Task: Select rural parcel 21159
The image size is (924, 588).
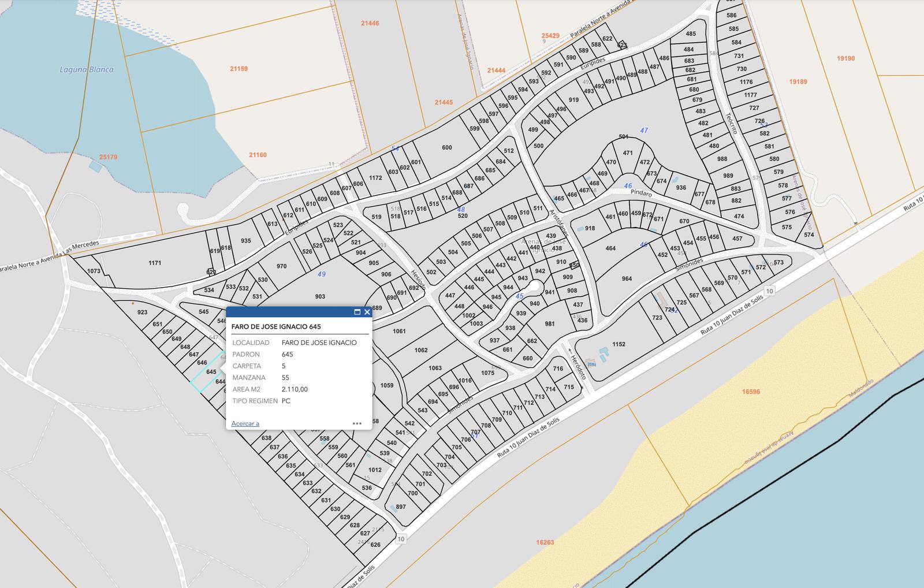Action: [239, 68]
